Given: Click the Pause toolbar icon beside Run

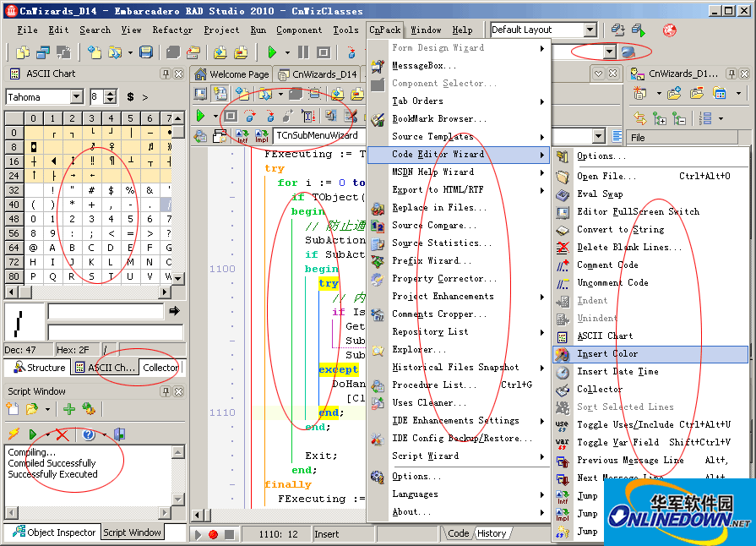Looking at the screenshot, I should click(303, 52).
